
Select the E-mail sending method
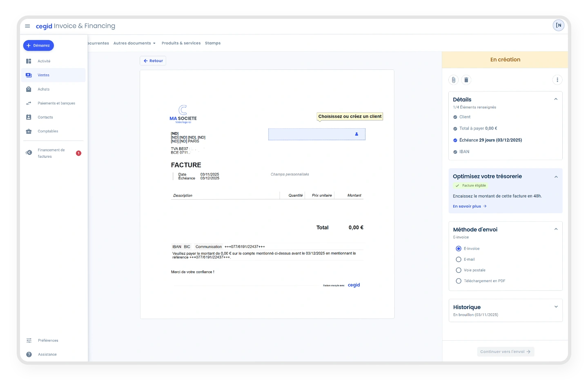tap(459, 259)
